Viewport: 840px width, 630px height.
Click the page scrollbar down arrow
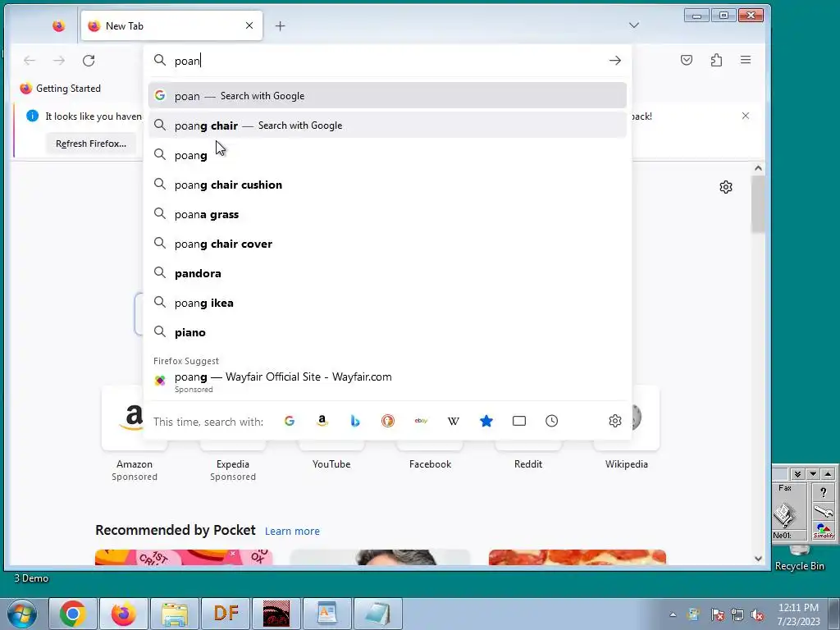(x=758, y=558)
